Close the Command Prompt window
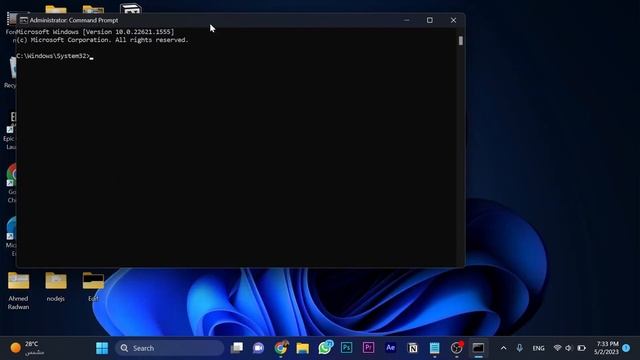Viewport: 640px width, 360px height. (453, 20)
